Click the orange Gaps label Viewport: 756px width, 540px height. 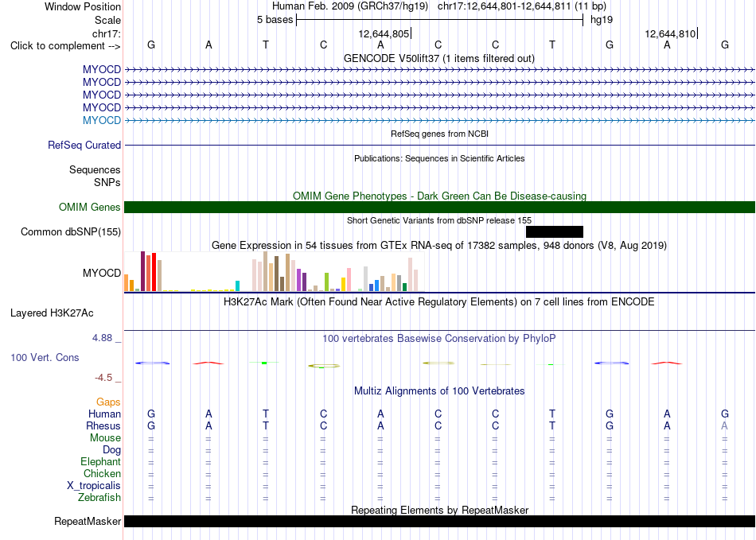(108, 402)
